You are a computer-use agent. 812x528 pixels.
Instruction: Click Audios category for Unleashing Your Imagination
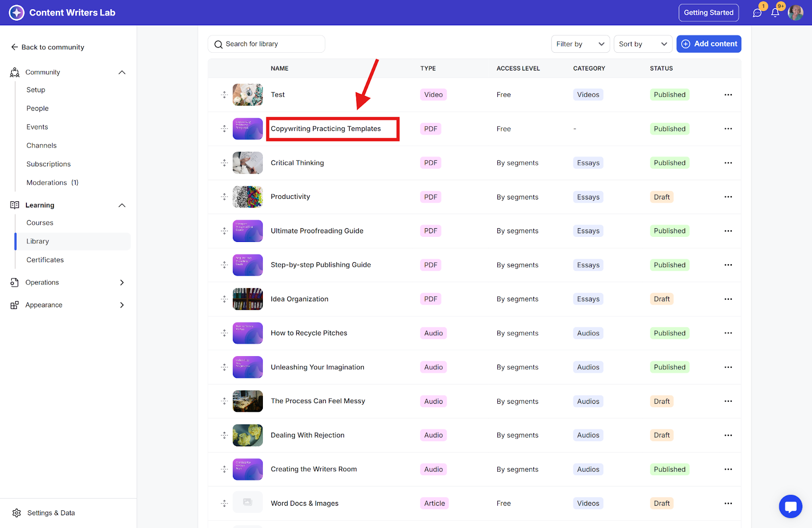(588, 367)
